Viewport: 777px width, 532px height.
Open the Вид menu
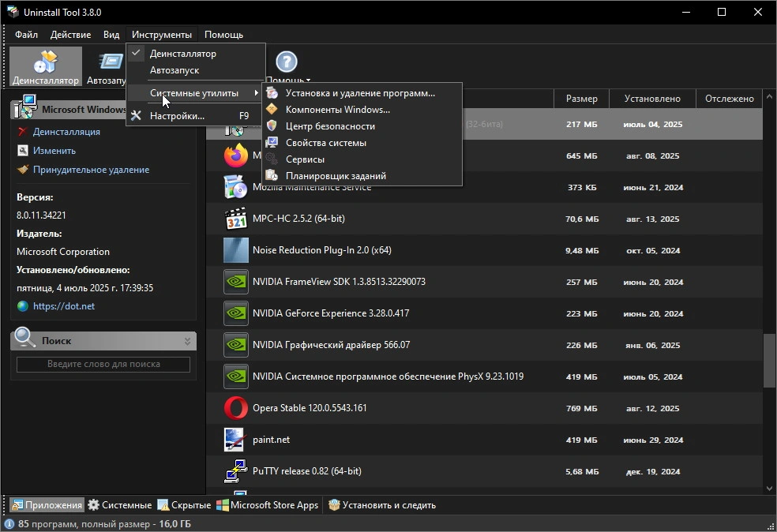point(111,35)
